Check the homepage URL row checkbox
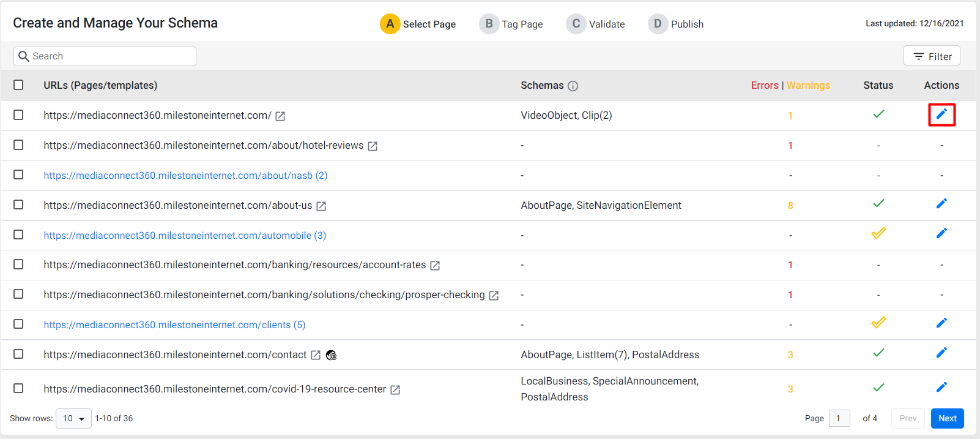Viewport: 980px width, 439px height. pos(18,115)
